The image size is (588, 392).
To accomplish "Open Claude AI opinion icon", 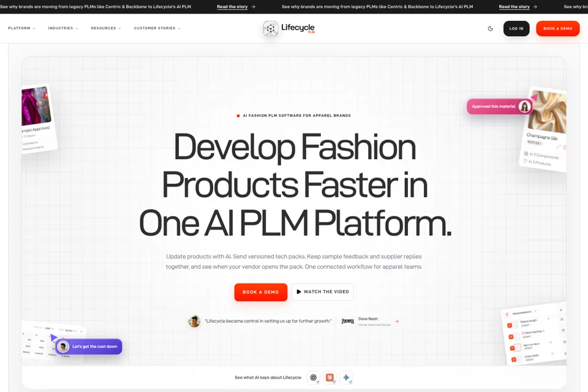I will pyautogui.click(x=330, y=377).
